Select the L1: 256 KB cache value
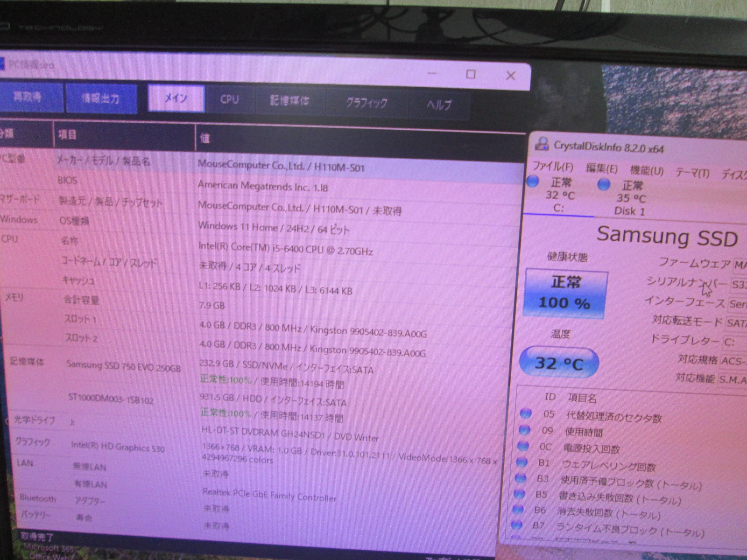 275,288
